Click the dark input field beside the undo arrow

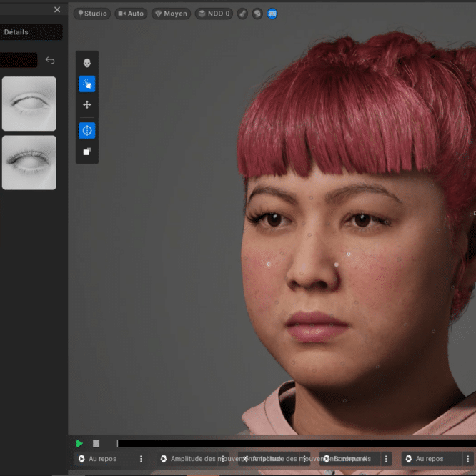(19, 60)
